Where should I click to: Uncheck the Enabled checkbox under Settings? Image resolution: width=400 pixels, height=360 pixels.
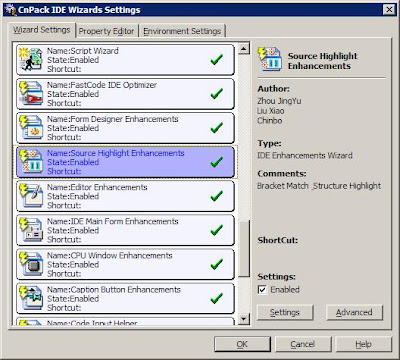point(262,290)
